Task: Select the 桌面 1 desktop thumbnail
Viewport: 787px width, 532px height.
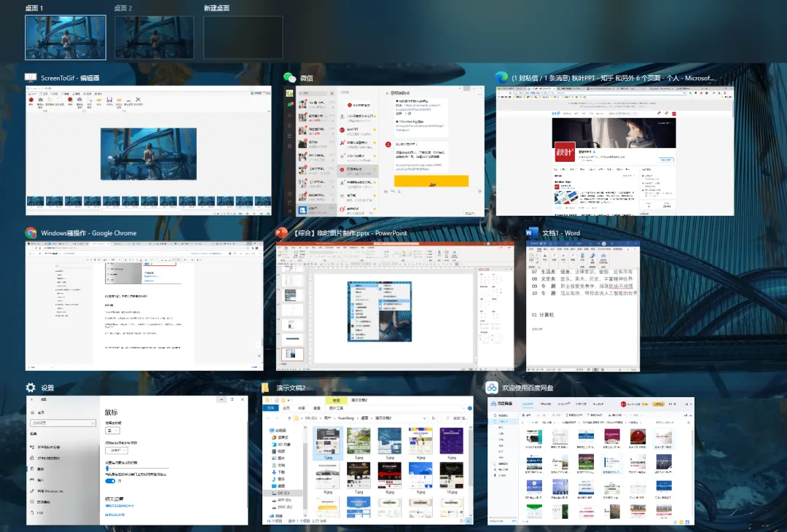Action: click(x=65, y=37)
